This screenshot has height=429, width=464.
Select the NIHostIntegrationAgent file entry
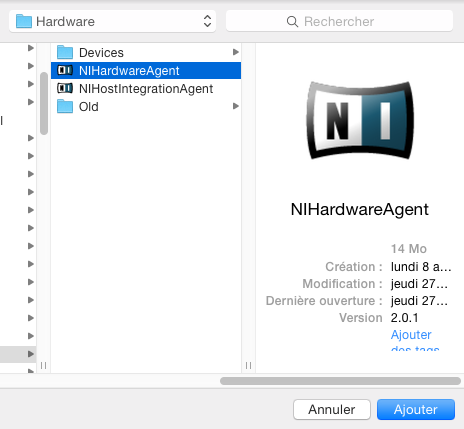tap(146, 88)
